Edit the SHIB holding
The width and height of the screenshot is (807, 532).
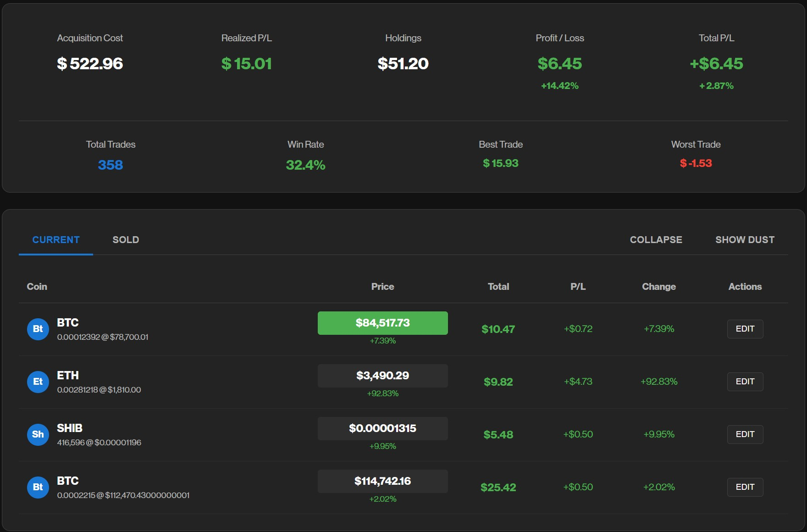(x=745, y=434)
